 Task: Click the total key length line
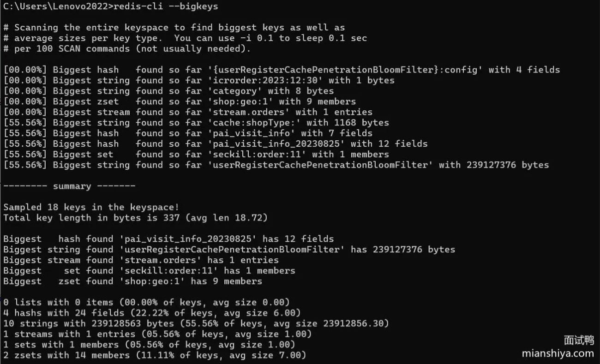[135, 217]
